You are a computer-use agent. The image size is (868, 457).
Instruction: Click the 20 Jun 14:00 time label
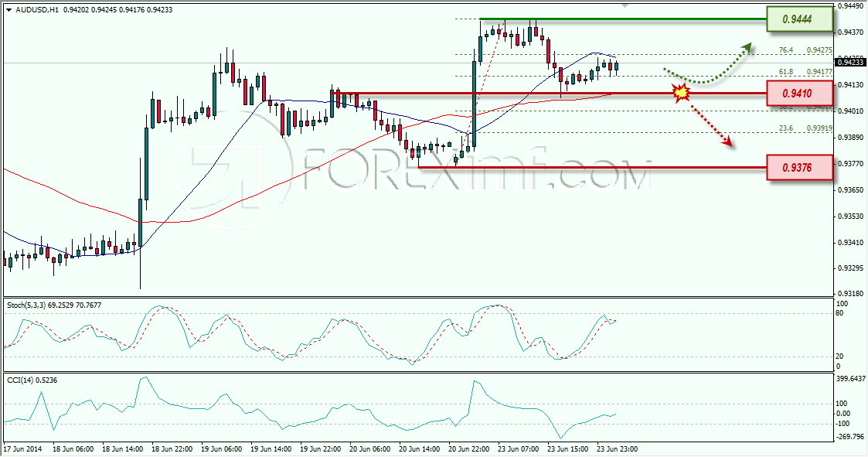pos(420,448)
